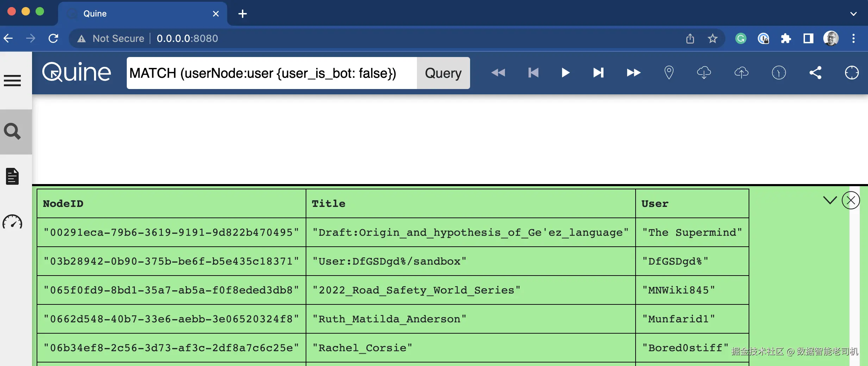Bookmark this page with the star icon

712,38
